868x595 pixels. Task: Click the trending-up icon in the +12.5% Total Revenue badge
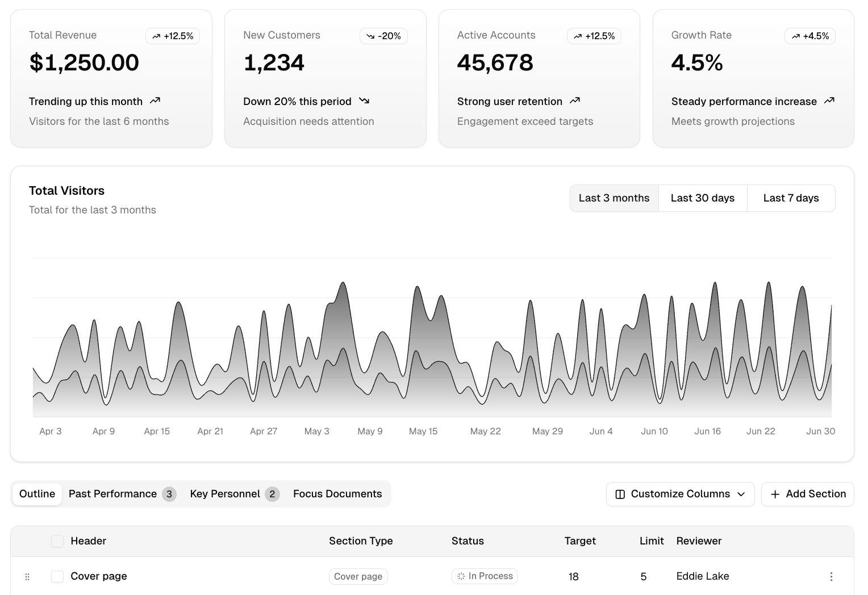click(156, 36)
